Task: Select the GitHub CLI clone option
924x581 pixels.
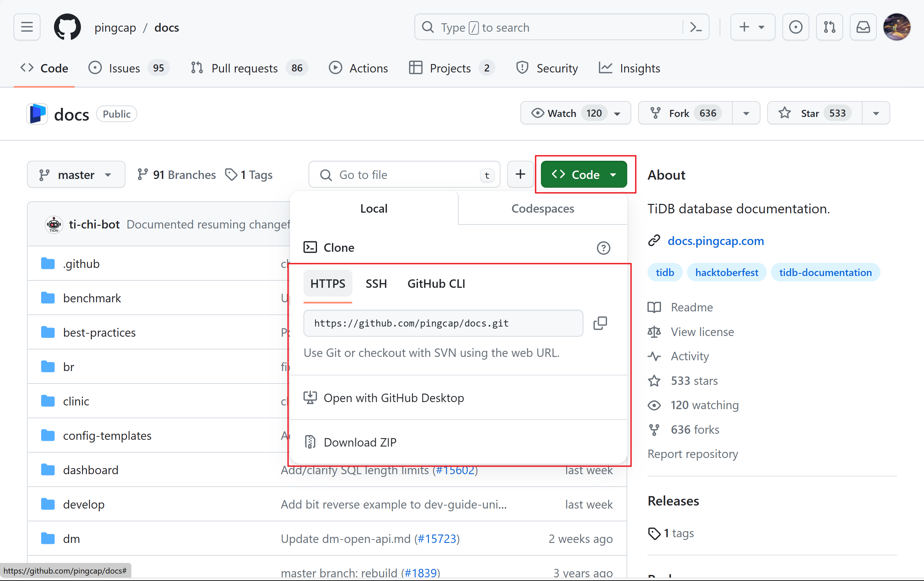Action: point(436,283)
